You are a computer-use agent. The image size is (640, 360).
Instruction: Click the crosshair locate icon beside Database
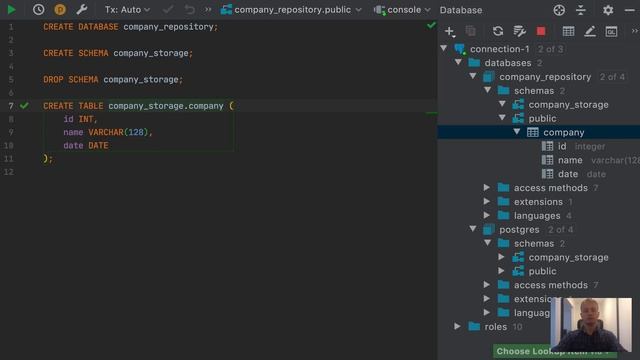559,10
